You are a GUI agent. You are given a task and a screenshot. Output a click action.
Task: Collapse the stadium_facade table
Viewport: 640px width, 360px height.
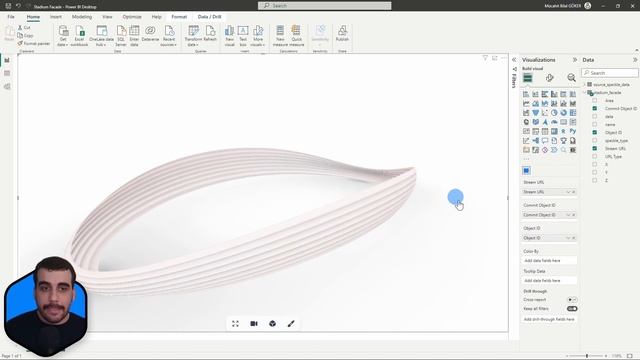point(584,93)
